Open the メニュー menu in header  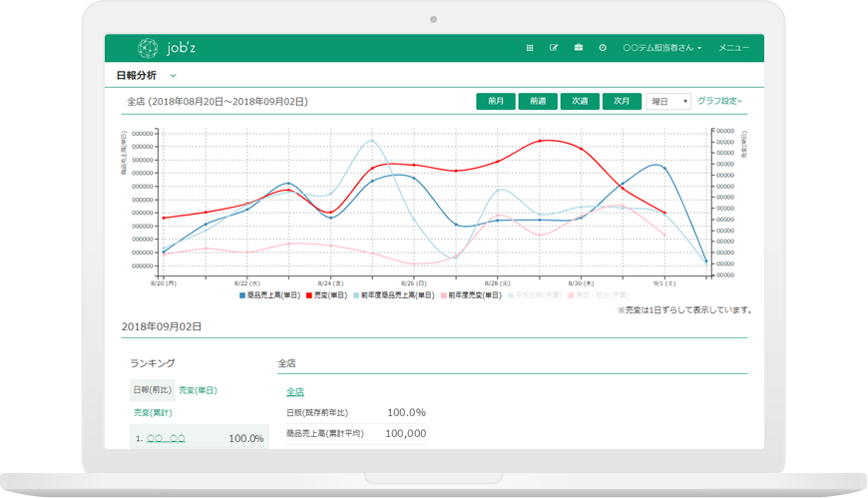(x=733, y=48)
